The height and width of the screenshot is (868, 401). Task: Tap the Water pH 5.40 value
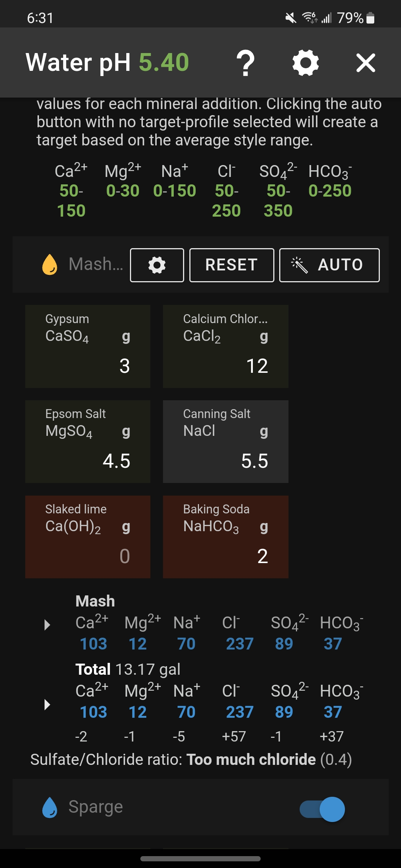164,62
